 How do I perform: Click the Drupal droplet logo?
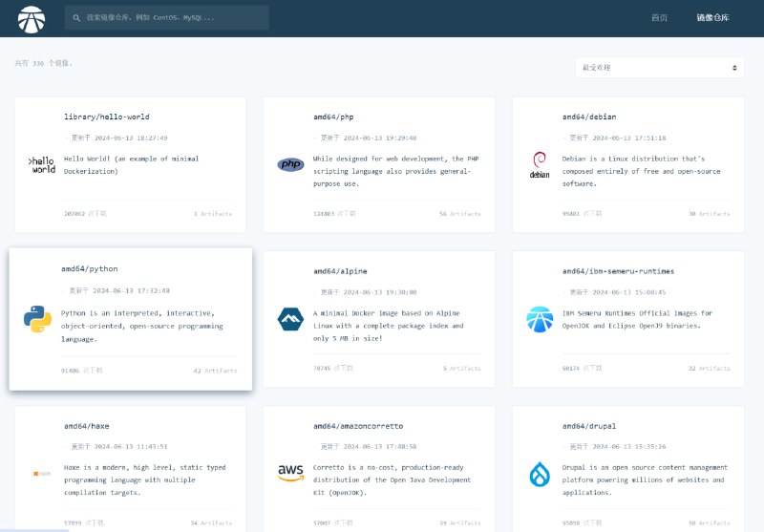click(x=540, y=474)
